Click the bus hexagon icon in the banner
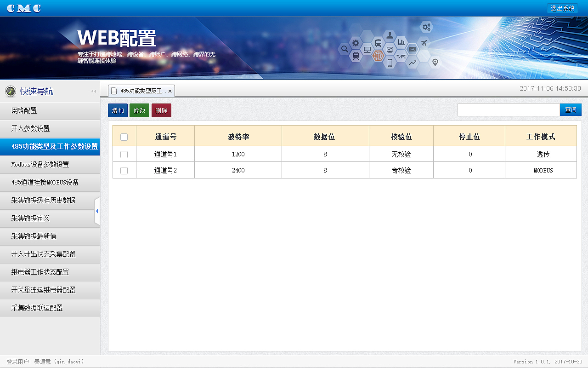 (378, 43)
